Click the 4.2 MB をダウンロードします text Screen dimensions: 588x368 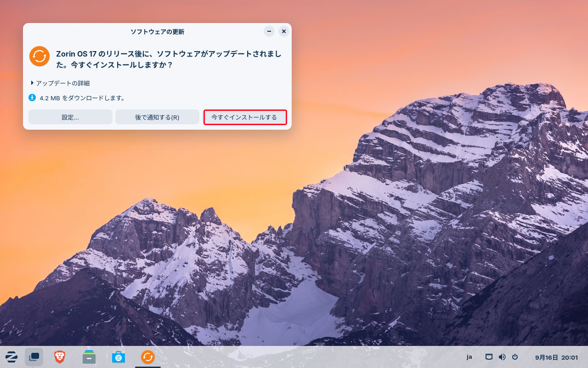coord(82,98)
